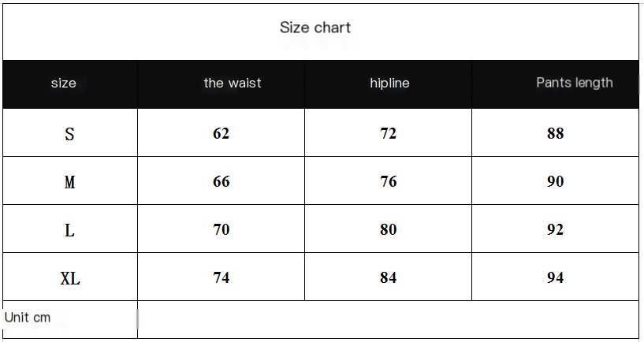Click pants length value 92
The width and height of the screenshot is (644, 342).
(x=556, y=229)
